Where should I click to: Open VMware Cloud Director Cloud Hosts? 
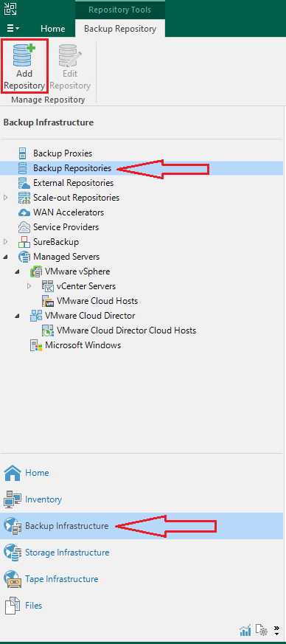[126, 330]
